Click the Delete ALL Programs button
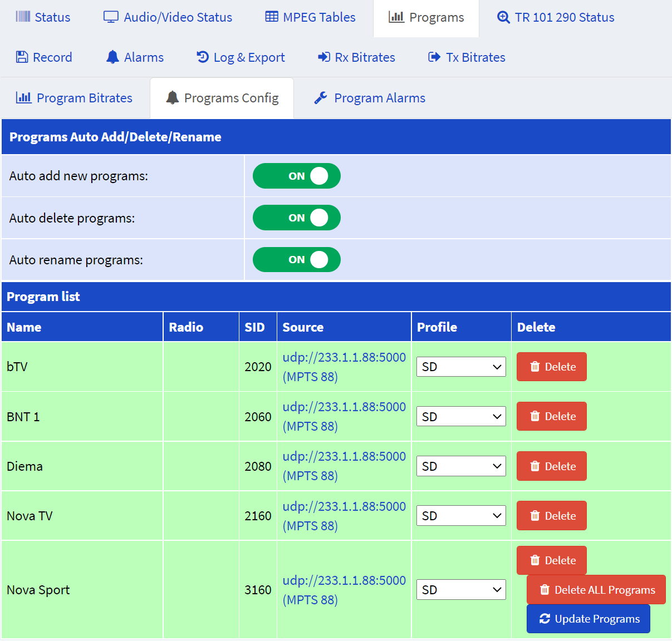This screenshot has width=672, height=641. pos(596,590)
